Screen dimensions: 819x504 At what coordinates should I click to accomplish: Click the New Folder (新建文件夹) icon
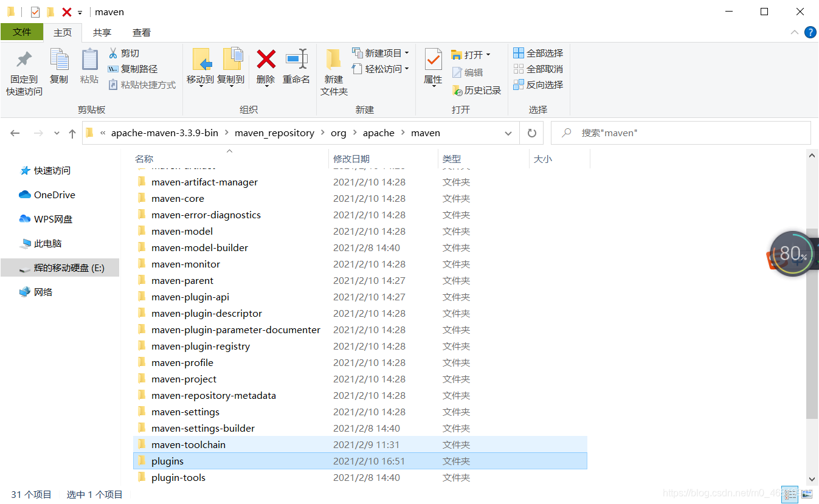click(333, 60)
